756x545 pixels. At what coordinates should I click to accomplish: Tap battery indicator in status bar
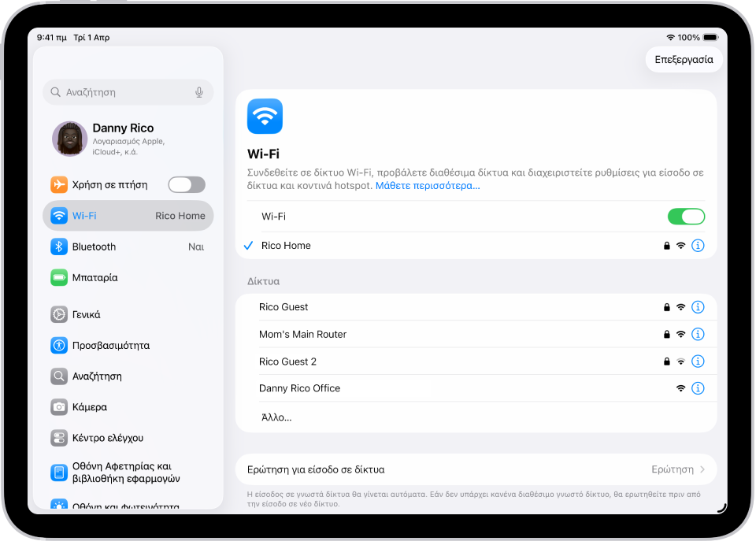(710, 38)
